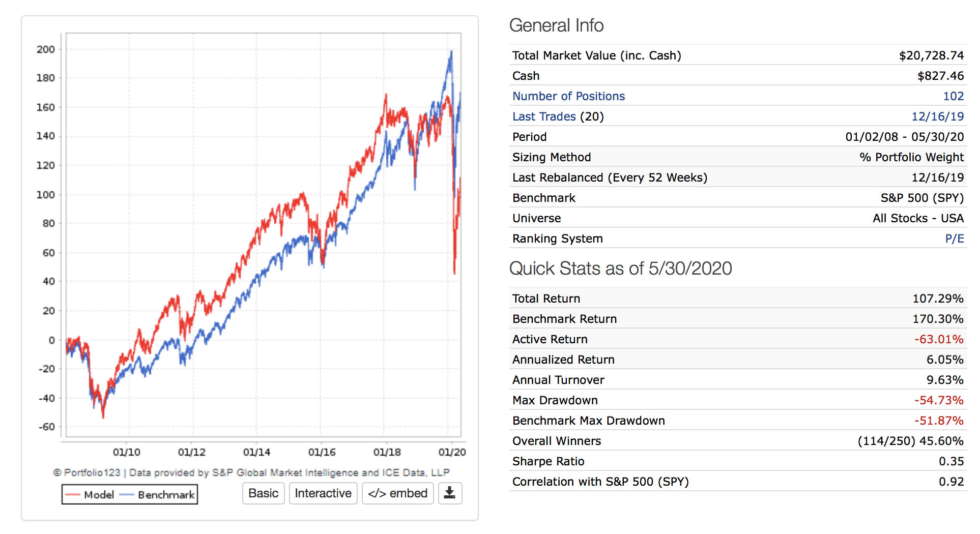The width and height of the screenshot is (980, 534).
Task: Click the download chart icon
Action: (x=450, y=493)
